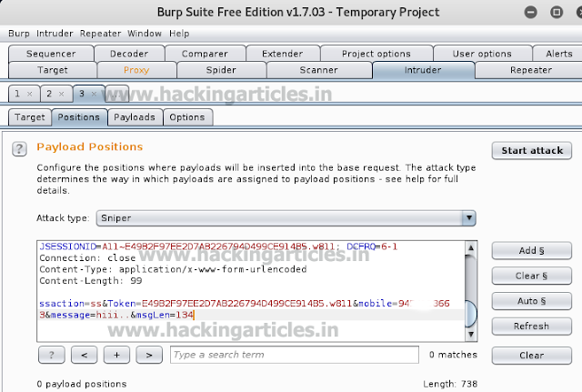582x392 pixels.
Task: Open the Payload Positions help icon
Action: [x=19, y=149]
